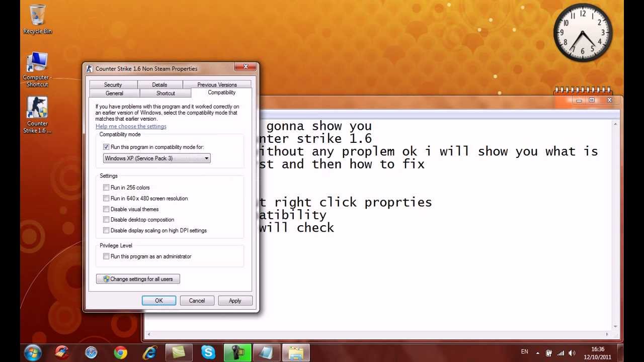Open the Windows XP (Service Pack 3) dropdown
The image size is (644, 362).
pyautogui.click(x=156, y=158)
